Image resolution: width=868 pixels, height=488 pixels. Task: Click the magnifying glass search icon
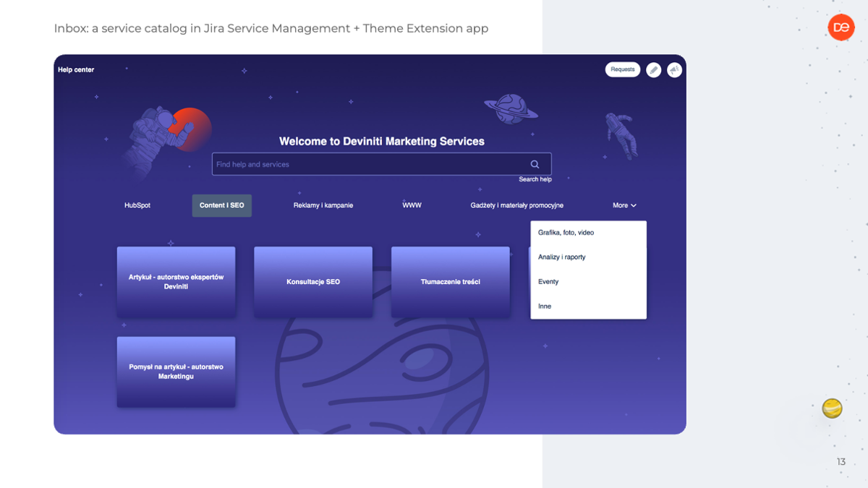535,164
